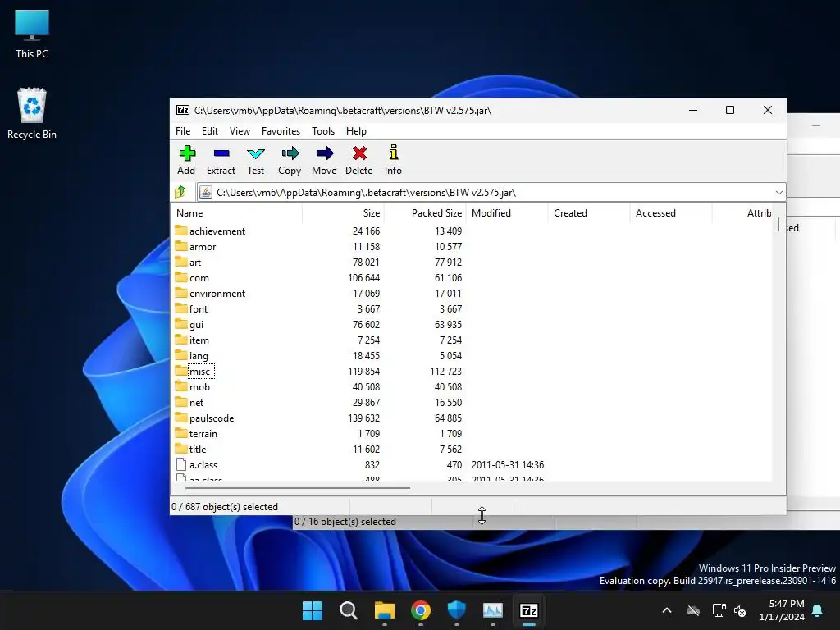The image size is (840, 630).
Task: Click the Copy toolbar icon
Action: point(290,159)
